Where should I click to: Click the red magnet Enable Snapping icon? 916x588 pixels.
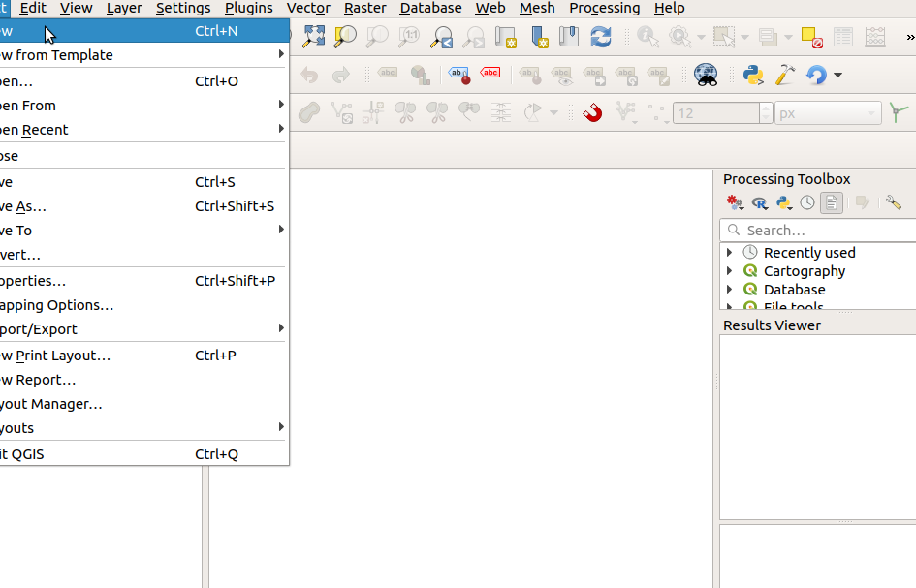[592, 113]
